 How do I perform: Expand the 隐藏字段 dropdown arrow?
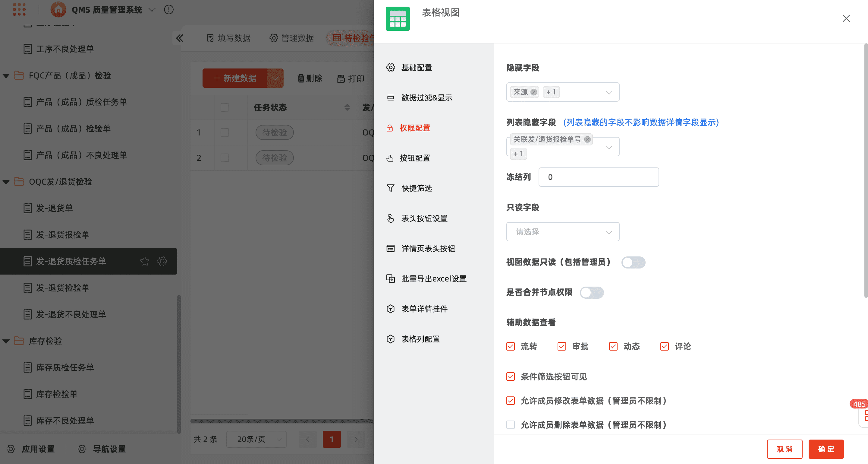609,92
